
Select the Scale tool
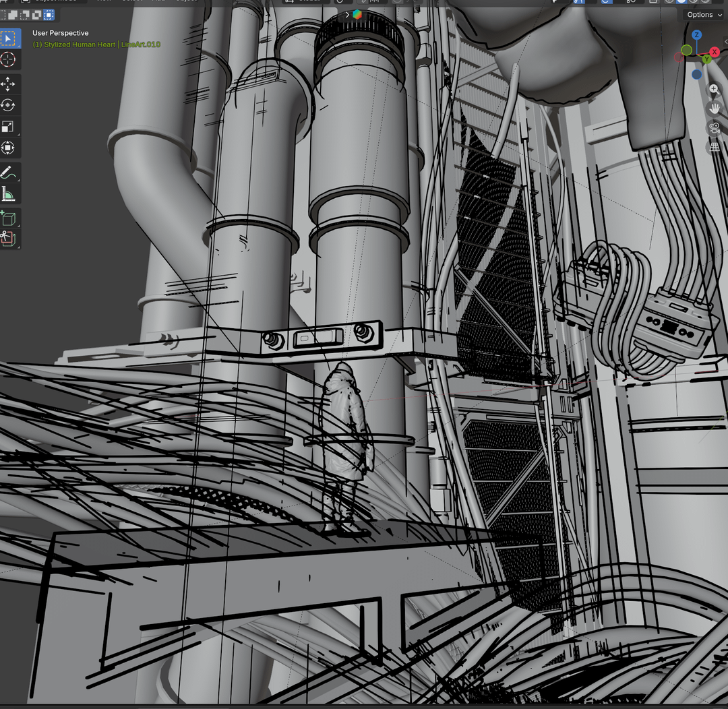tap(9, 127)
